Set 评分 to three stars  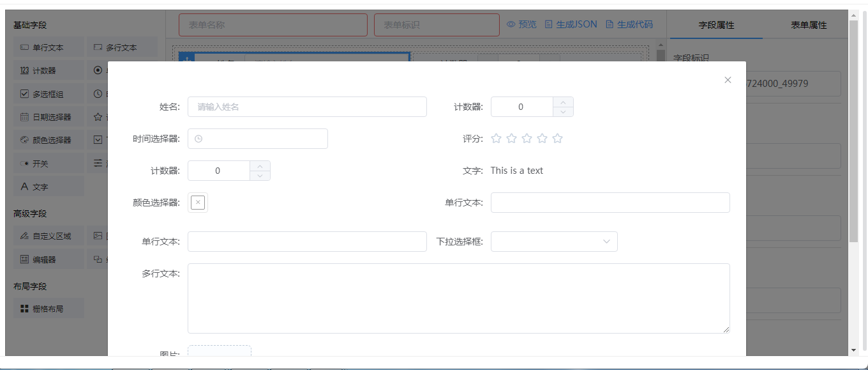527,138
